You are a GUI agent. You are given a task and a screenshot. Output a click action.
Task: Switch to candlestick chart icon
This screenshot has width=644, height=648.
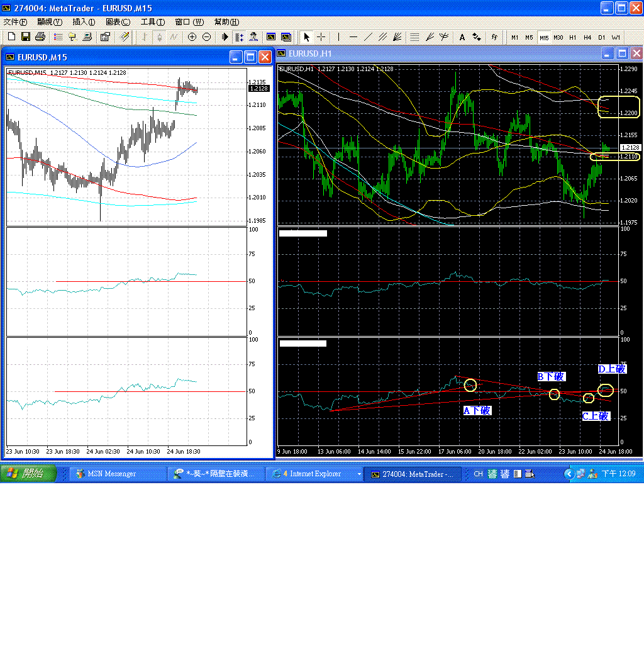tap(160, 36)
